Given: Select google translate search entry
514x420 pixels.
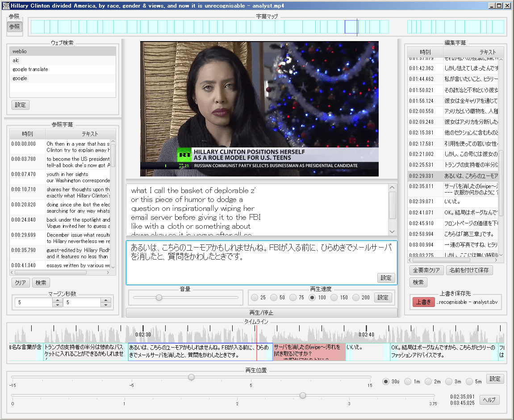Looking at the screenshot, I should click(x=63, y=69).
